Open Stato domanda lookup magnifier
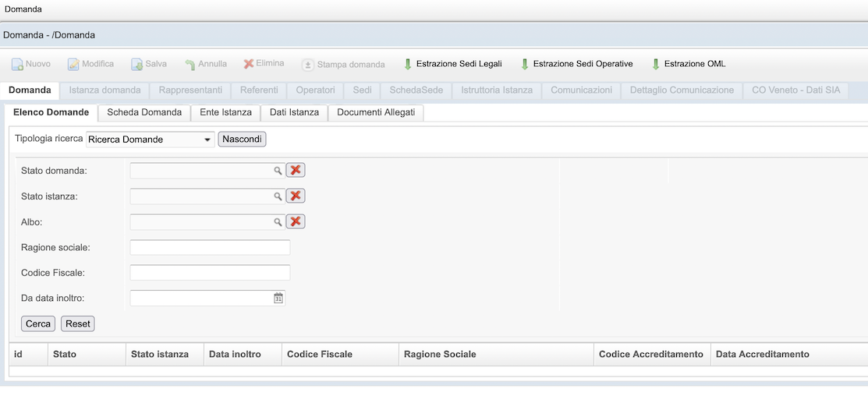Screen dimensions: 868x403 point(277,171)
